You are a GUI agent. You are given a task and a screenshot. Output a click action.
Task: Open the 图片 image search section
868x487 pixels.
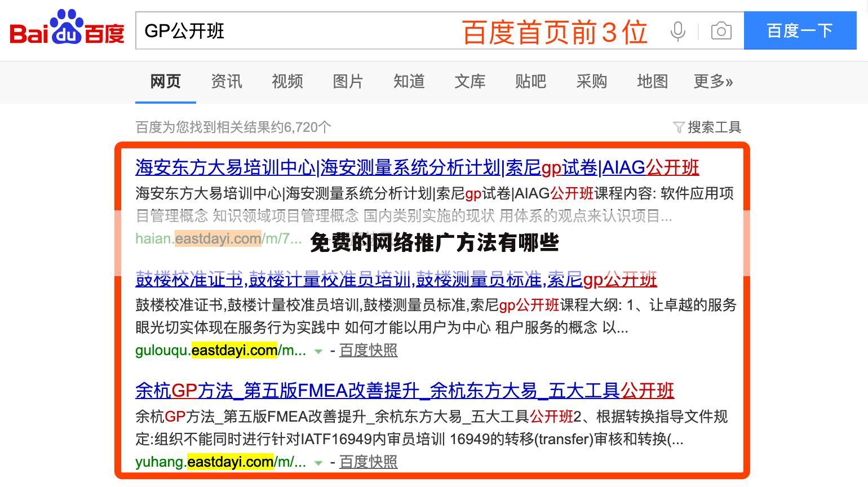(x=348, y=82)
